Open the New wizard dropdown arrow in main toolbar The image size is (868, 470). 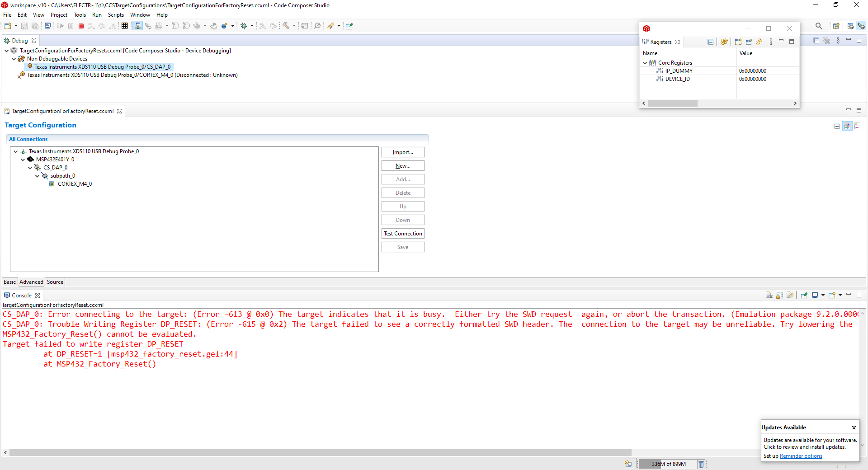16,26
